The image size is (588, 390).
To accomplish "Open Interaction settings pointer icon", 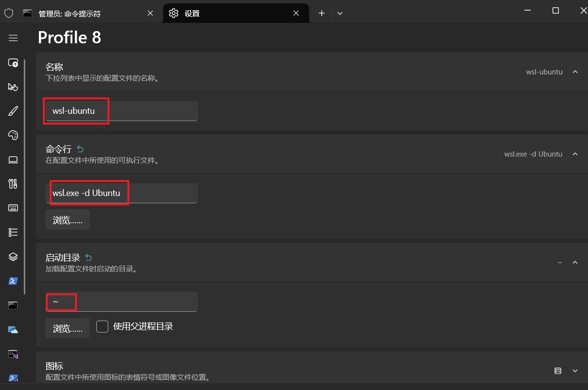I will (13, 87).
